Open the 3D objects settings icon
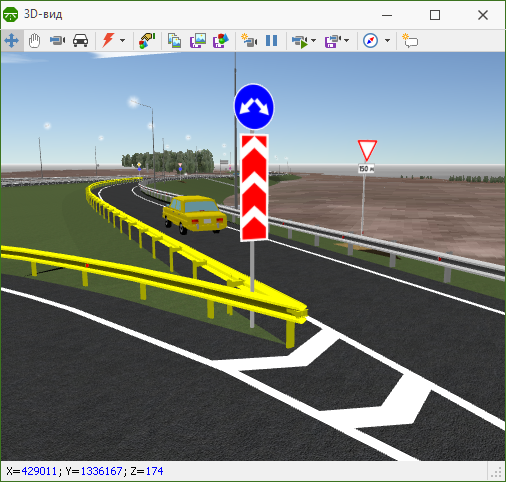 click(147, 41)
